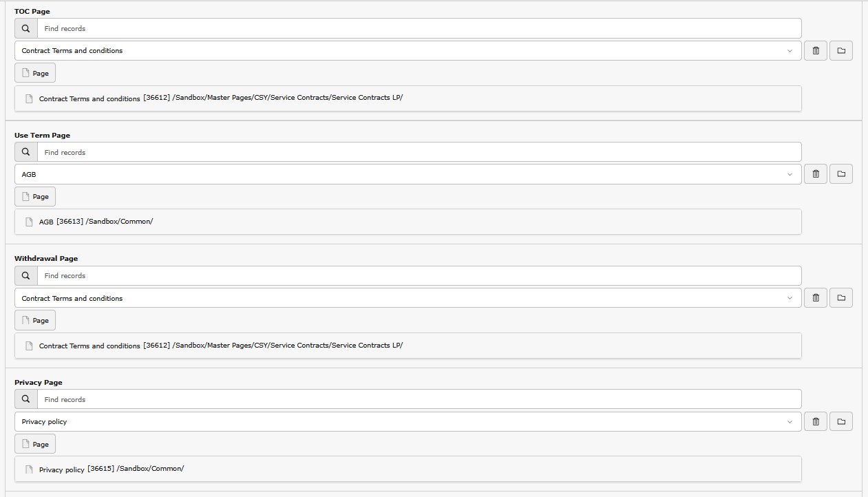
Task: Delete the Use Term Page selection
Action: (x=816, y=174)
